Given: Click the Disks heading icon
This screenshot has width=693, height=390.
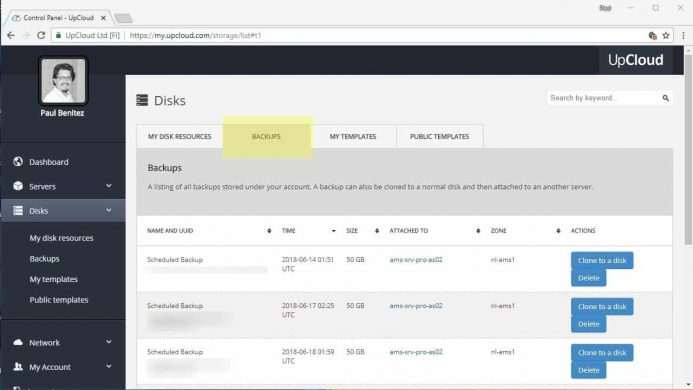Looking at the screenshot, I should (x=142, y=100).
